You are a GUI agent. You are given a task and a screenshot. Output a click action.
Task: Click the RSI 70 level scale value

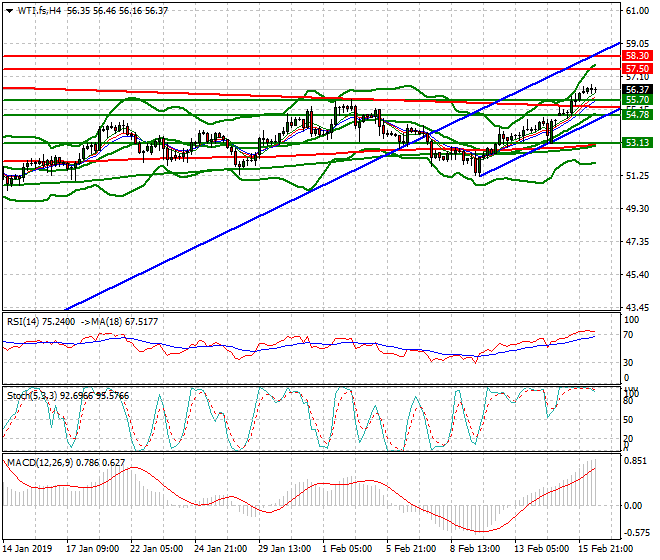pos(628,335)
